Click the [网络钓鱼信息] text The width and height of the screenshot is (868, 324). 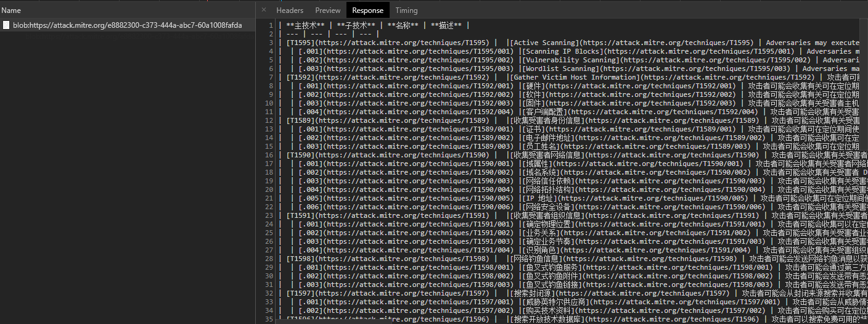point(535,259)
